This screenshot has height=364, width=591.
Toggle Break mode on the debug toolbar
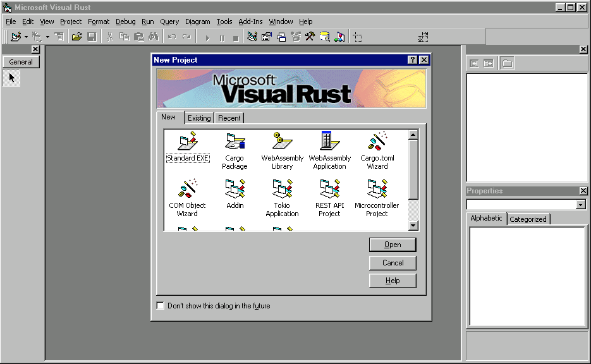(x=222, y=36)
